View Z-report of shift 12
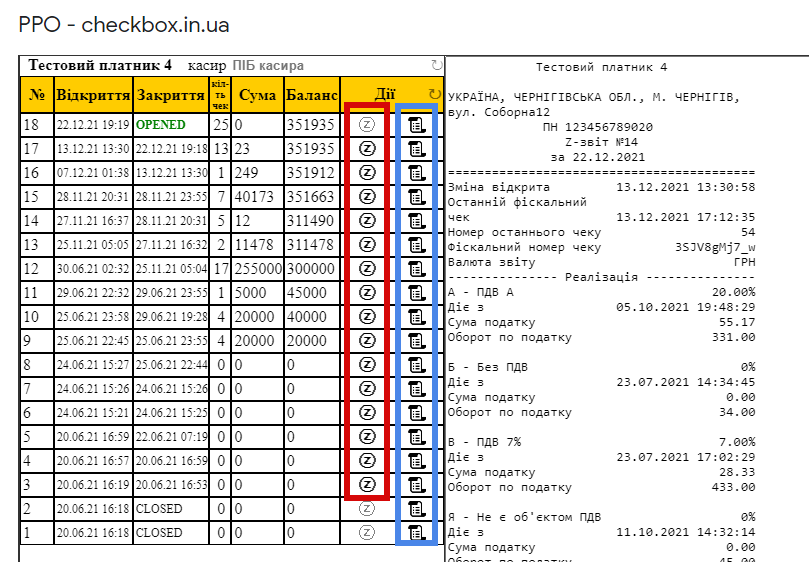This screenshot has height=562, width=809. pyautogui.click(x=367, y=268)
